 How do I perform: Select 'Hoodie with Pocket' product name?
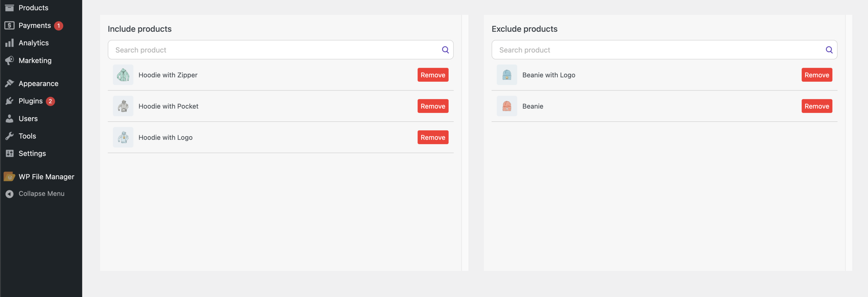168,106
